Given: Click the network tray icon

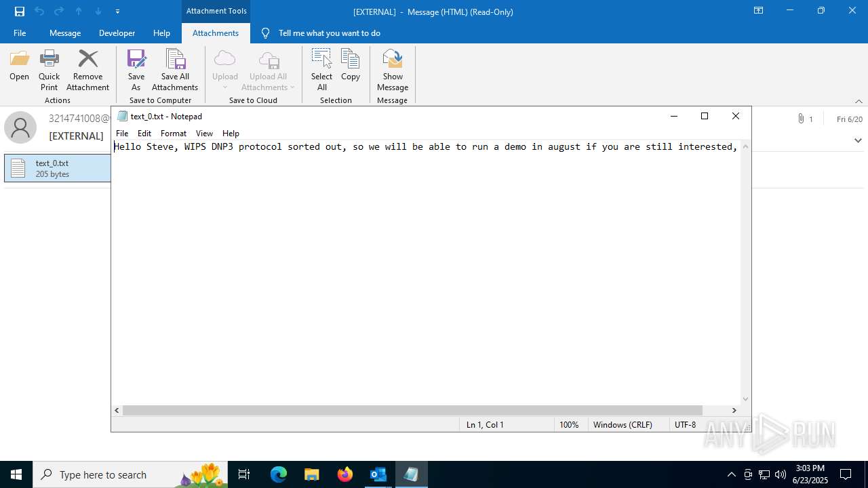Looking at the screenshot, I should coord(764,474).
